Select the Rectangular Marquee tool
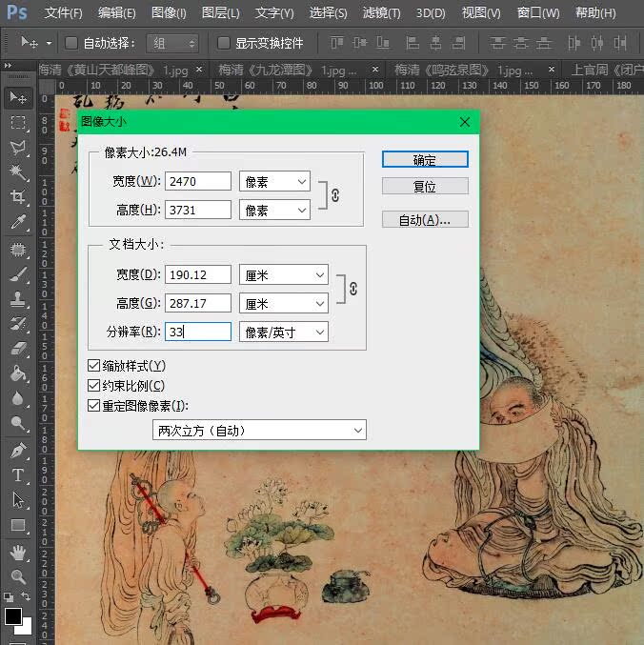Viewport: 644px width, 645px height. coord(18,123)
